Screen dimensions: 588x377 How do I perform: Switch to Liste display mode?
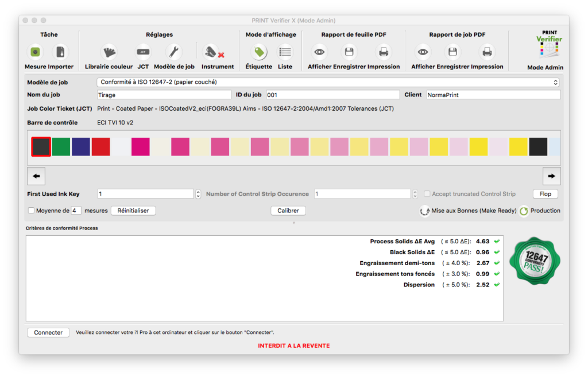[285, 53]
